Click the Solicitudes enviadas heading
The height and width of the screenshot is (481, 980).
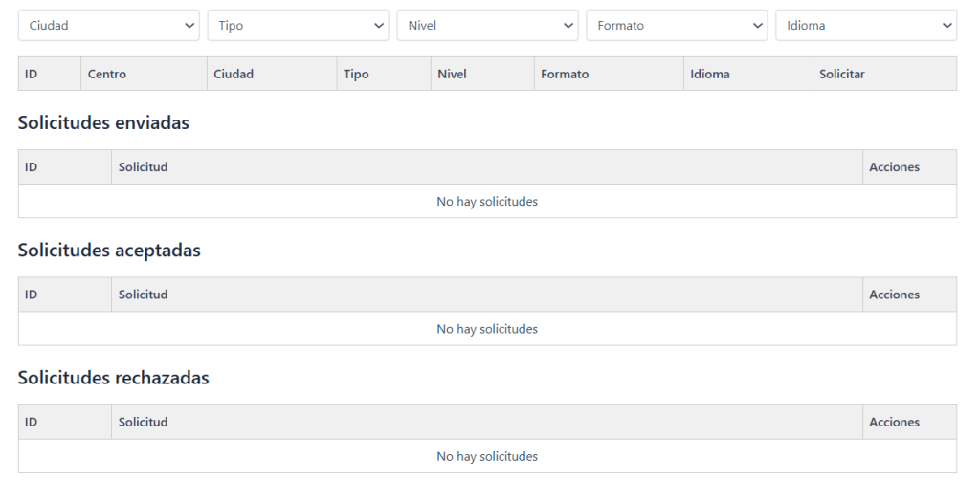(103, 122)
